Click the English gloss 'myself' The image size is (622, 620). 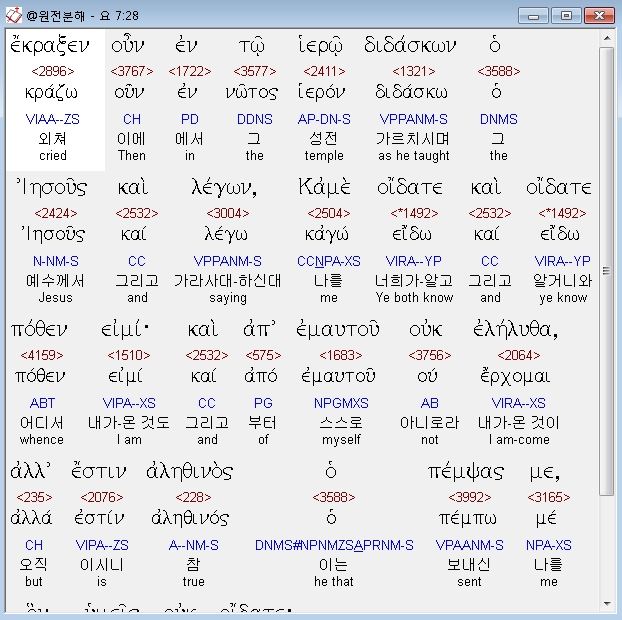pos(341,440)
